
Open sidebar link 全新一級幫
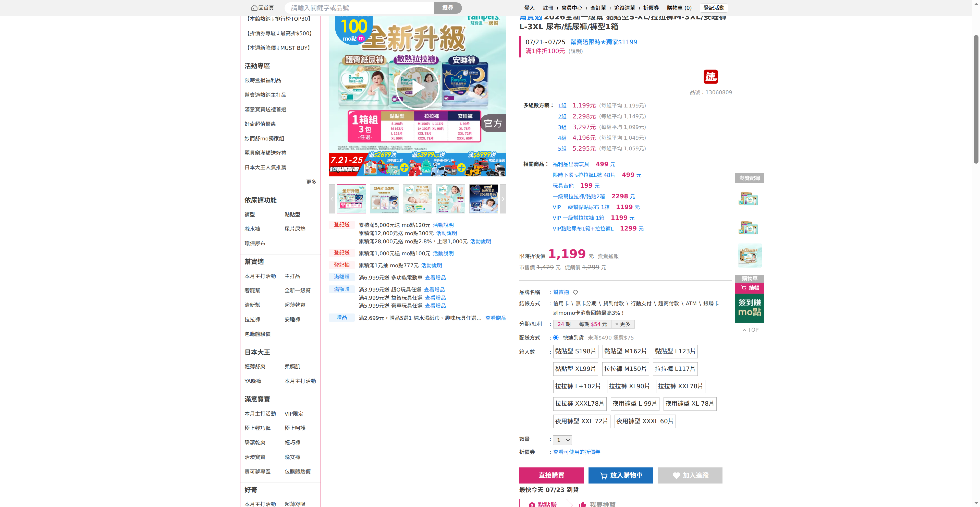point(298,291)
